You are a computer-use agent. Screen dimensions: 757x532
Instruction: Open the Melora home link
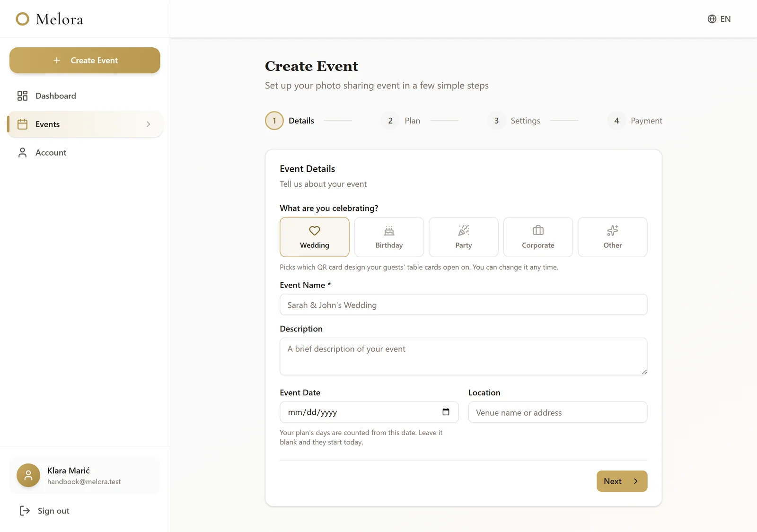click(x=50, y=19)
